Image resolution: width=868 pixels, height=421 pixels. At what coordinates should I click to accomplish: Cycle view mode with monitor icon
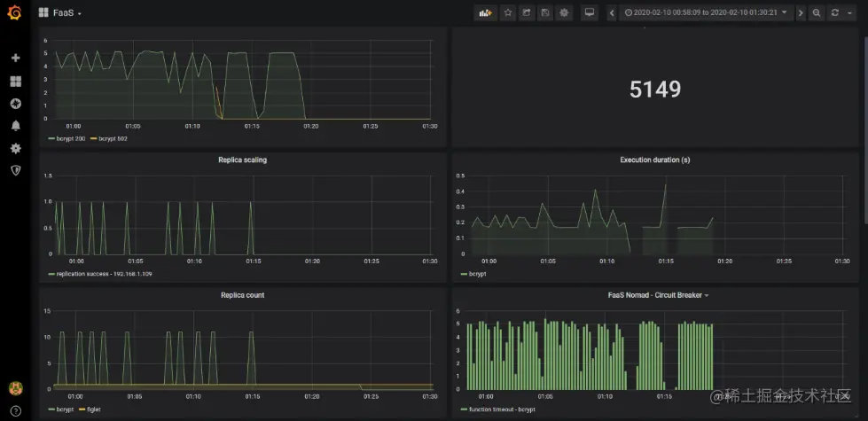coord(590,12)
